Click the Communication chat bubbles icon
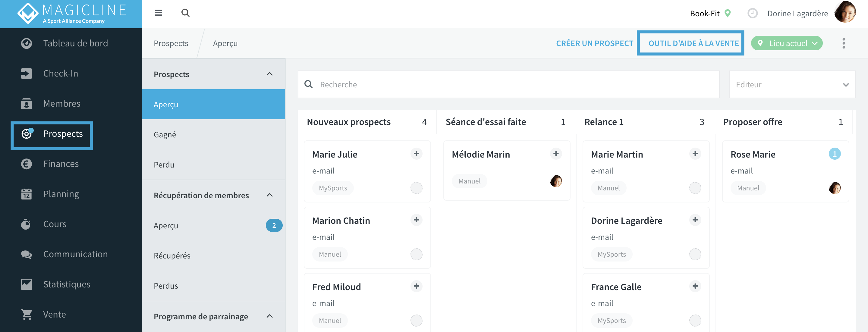The width and height of the screenshot is (868, 332). pos(26,254)
